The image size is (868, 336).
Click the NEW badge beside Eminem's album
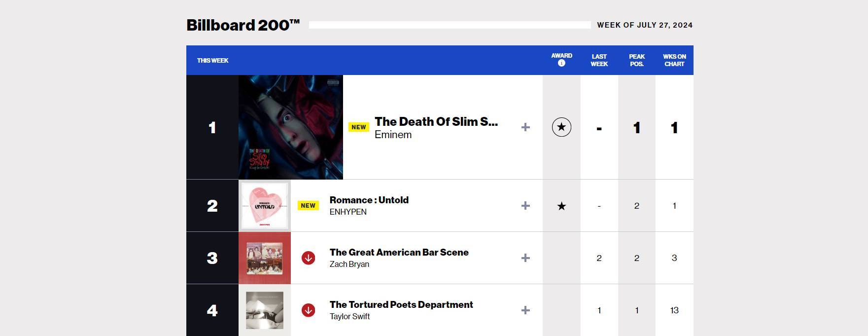[x=359, y=127]
